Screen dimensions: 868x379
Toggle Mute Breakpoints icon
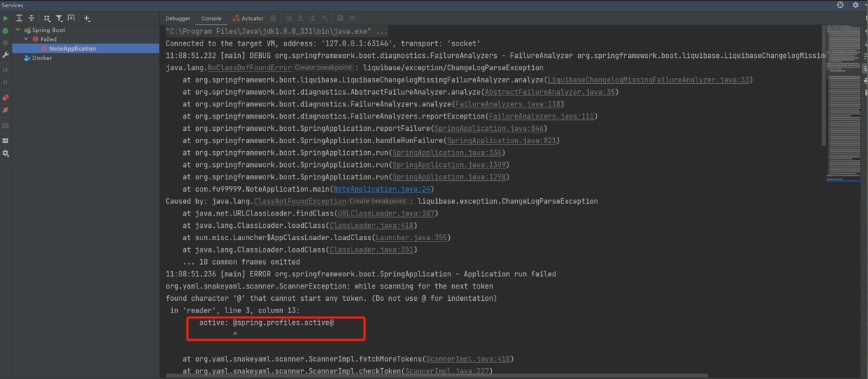[x=6, y=111]
